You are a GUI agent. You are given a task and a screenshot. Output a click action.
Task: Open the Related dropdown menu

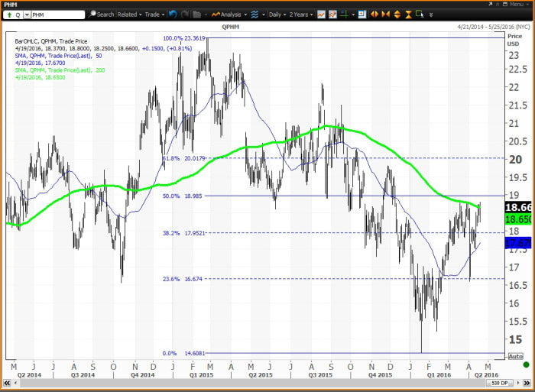(130, 14)
